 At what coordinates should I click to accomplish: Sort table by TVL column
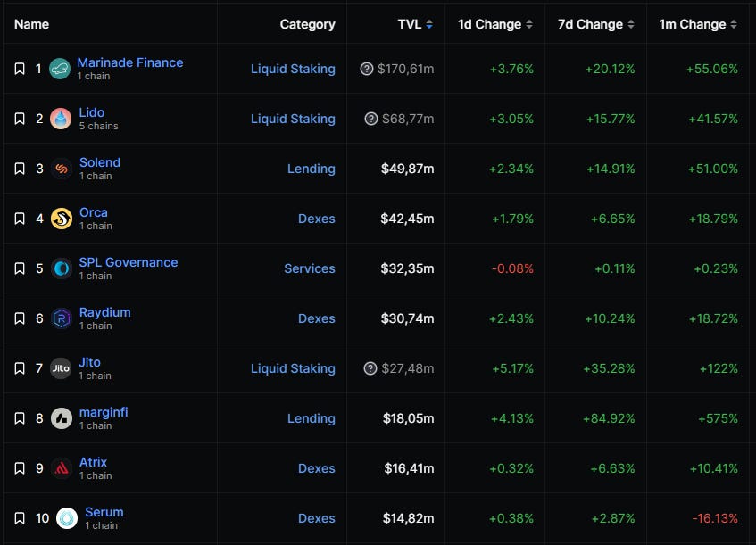coord(415,24)
